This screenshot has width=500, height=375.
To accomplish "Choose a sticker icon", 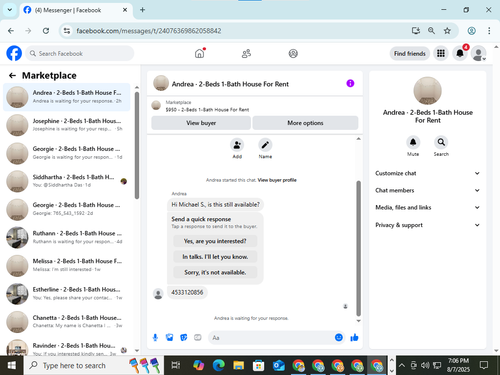I will (184, 338).
